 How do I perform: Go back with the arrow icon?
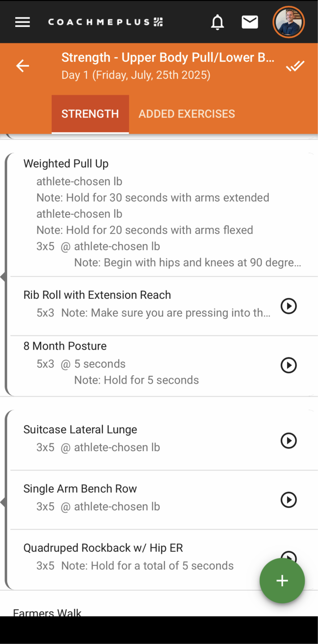point(22,66)
